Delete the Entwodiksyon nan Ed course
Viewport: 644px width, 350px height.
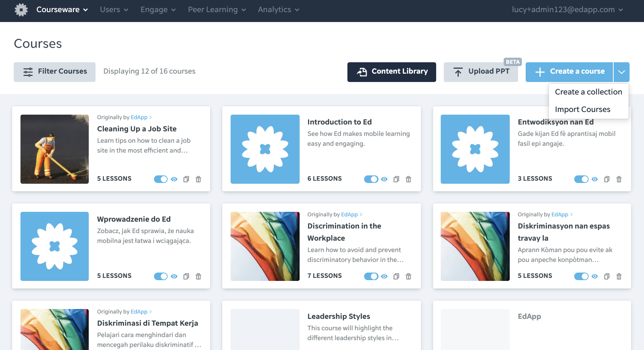click(619, 179)
